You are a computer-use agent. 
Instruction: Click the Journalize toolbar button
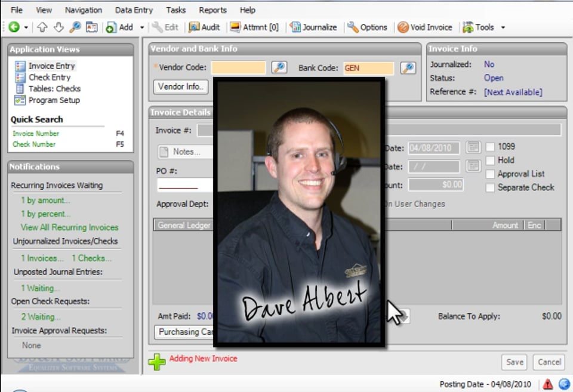point(313,27)
